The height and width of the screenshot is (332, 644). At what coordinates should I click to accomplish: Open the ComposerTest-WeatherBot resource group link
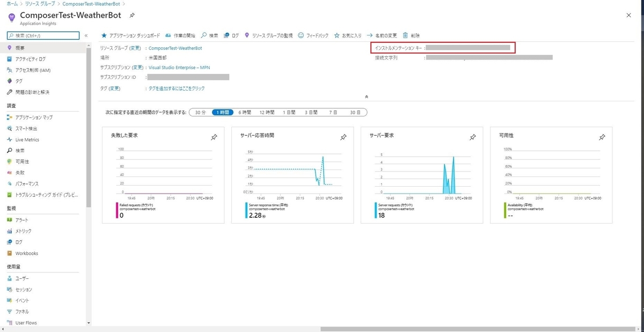click(x=175, y=48)
